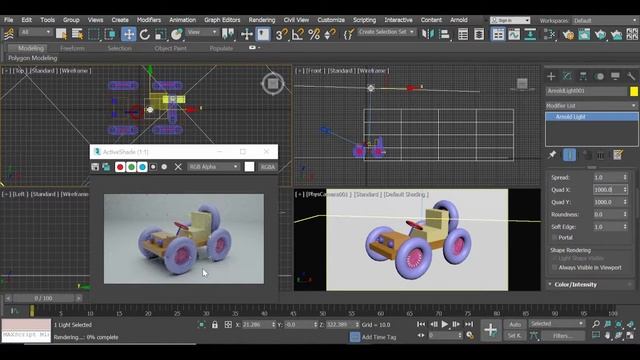Open the Utilities wrench tab in command panel
The width and height of the screenshot is (640, 360).
[631, 76]
